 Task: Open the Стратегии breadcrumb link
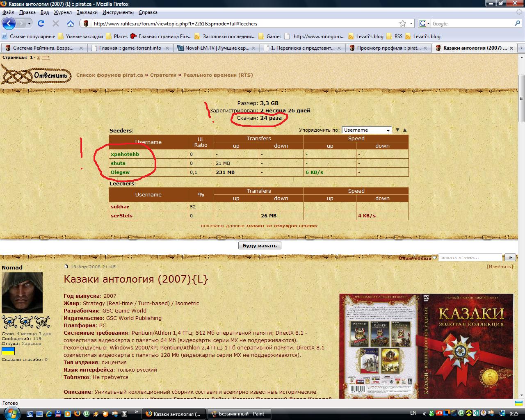pyautogui.click(x=163, y=75)
